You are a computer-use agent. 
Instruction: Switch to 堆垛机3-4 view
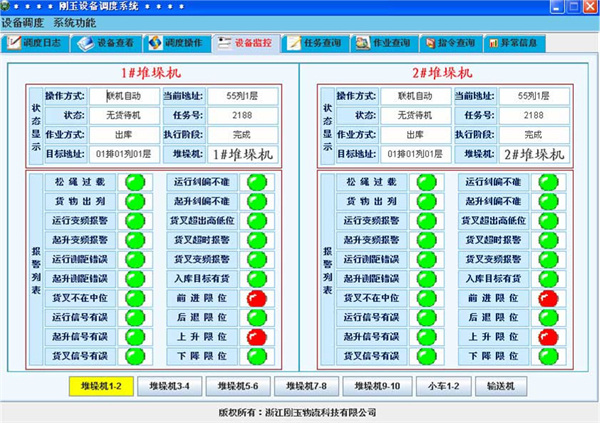click(x=167, y=386)
